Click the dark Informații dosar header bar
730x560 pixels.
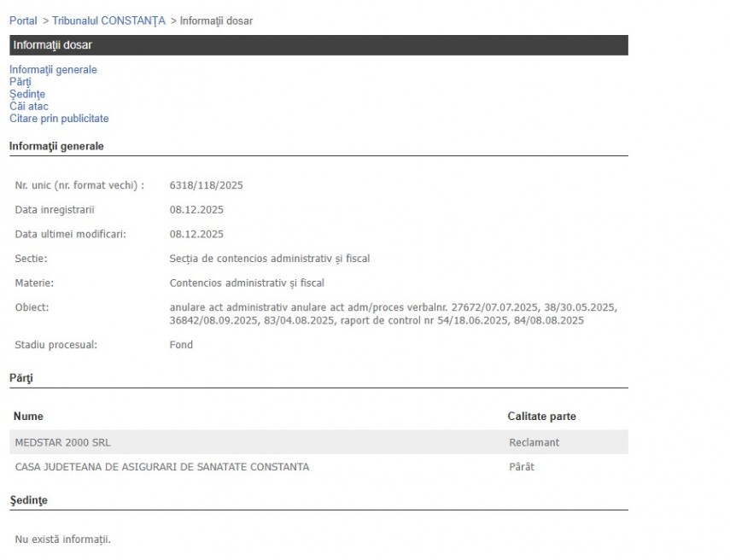coord(318,45)
